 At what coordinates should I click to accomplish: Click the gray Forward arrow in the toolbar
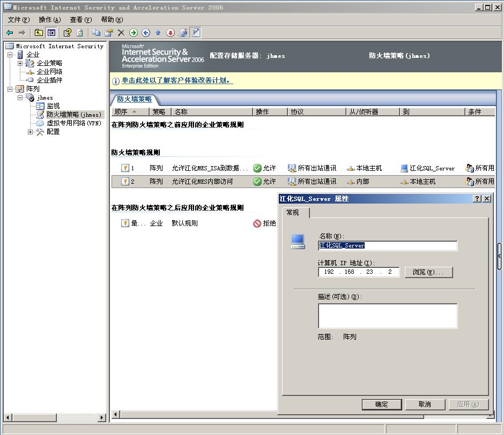coord(22,33)
